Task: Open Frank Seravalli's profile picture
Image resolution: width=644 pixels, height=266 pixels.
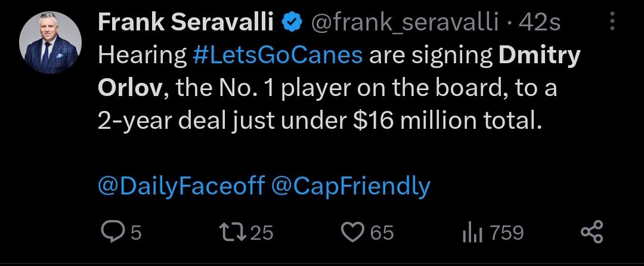Action: [x=50, y=43]
